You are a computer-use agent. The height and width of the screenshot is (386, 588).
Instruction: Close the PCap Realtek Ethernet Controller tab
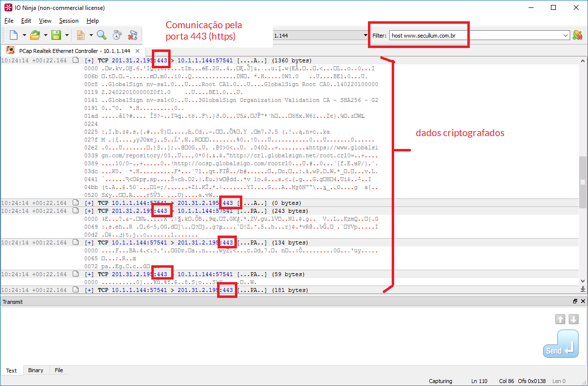tap(137, 50)
